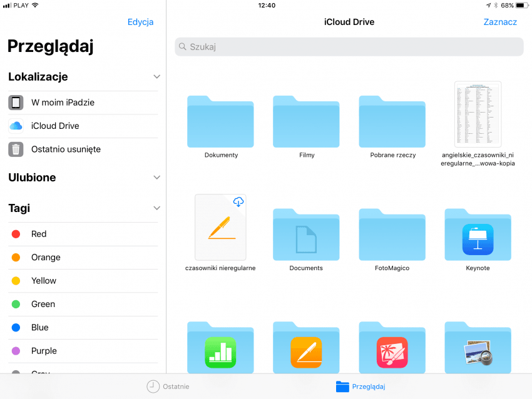Click the FotoMagico folder name
532x399 pixels.
tap(392, 268)
